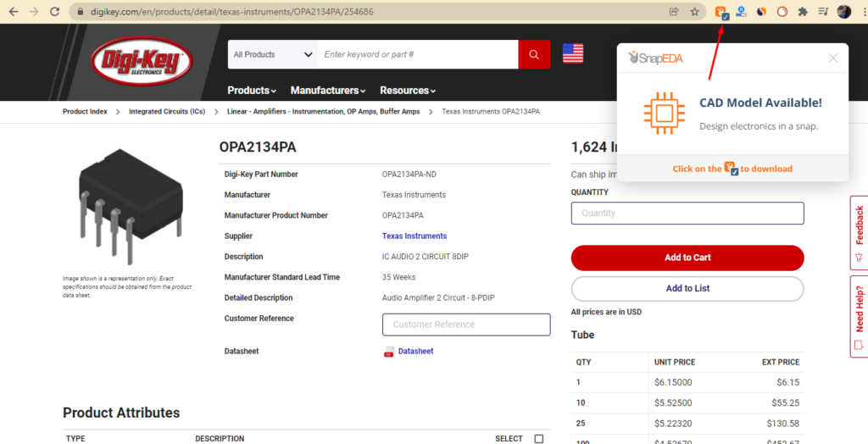This screenshot has height=444, width=868.
Task: Click 'Audio Amplifier 2 Circuit - 8-PDIP' text
Action: [438, 298]
